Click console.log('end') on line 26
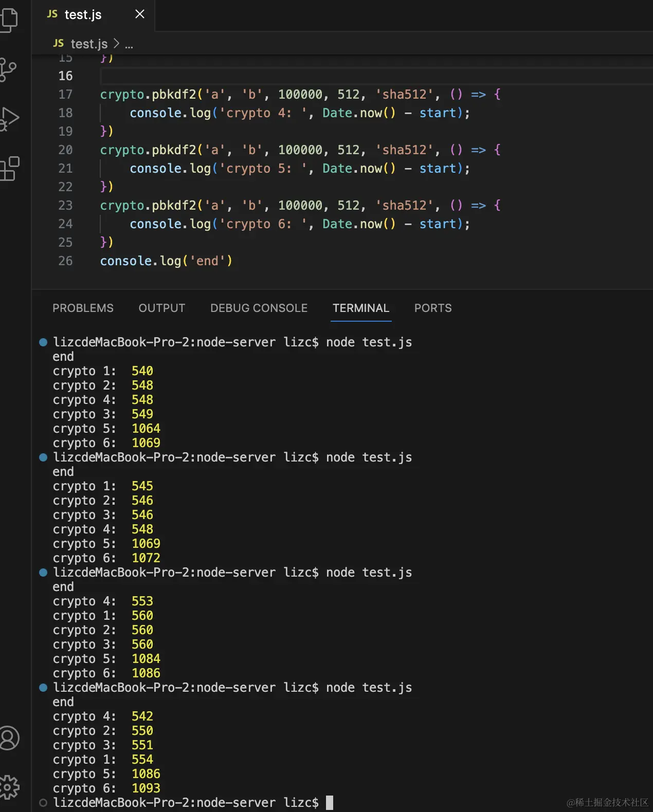Viewport: 653px width, 812px height. 166,261
